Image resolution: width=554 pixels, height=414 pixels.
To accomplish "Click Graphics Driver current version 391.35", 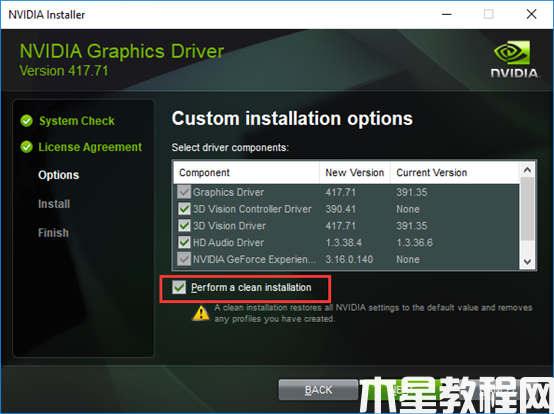I will click(412, 192).
